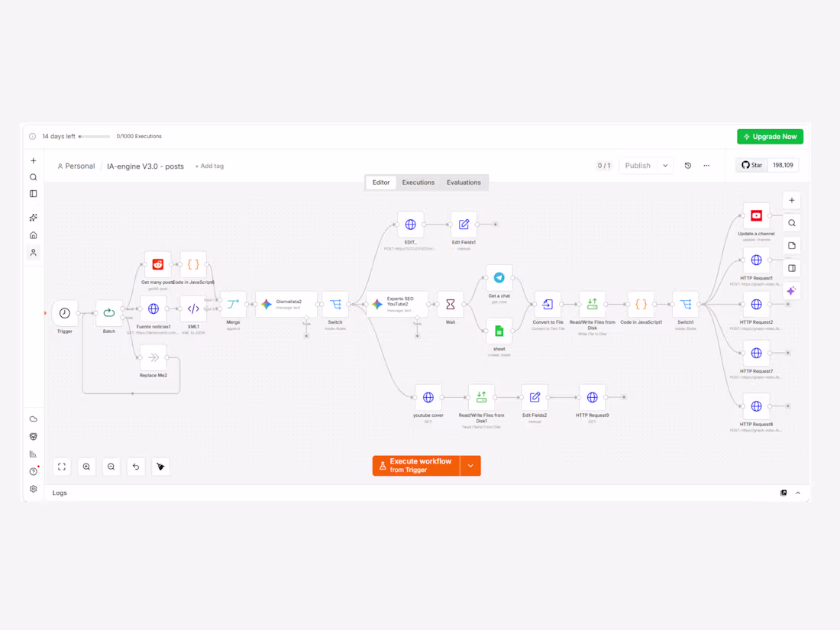Add a sticky note on canvas
The image size is (840, 630).
tap(792, 245)
